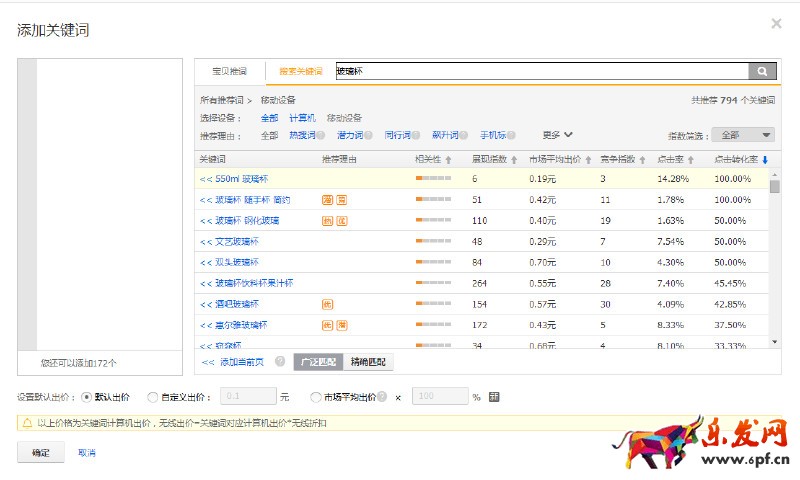The height and width of the screenshot is (480, 800).
Task: Switch to the 宝贝推词 tab
Action: (229, 71)
